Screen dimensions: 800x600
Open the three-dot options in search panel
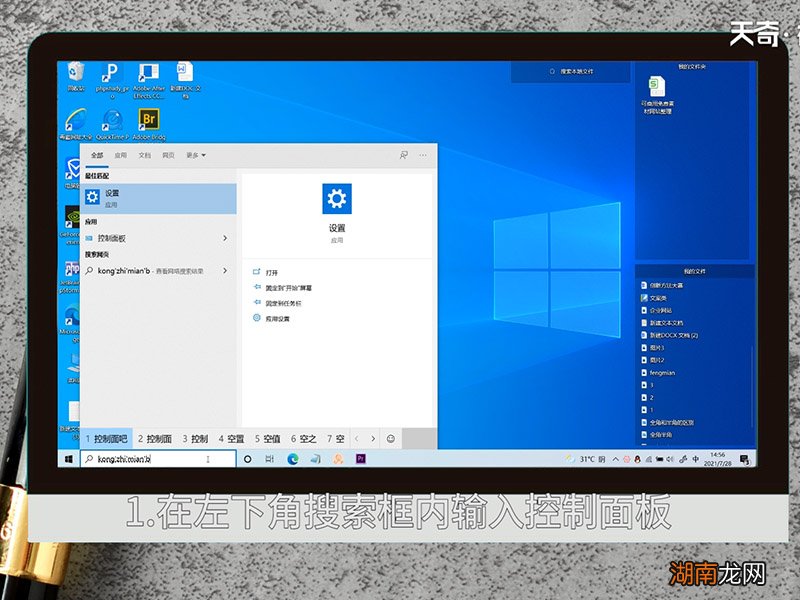pyautogui.click(x=424, y=156)
